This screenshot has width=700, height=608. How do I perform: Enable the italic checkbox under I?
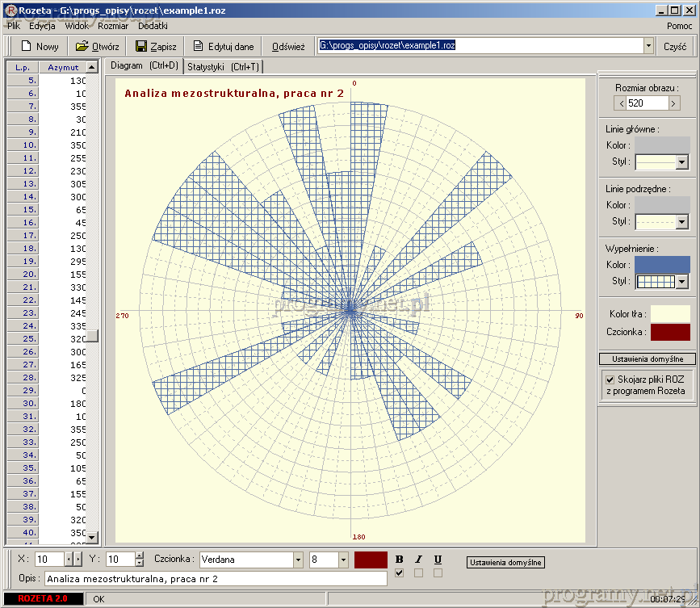[x=418, y=573]
